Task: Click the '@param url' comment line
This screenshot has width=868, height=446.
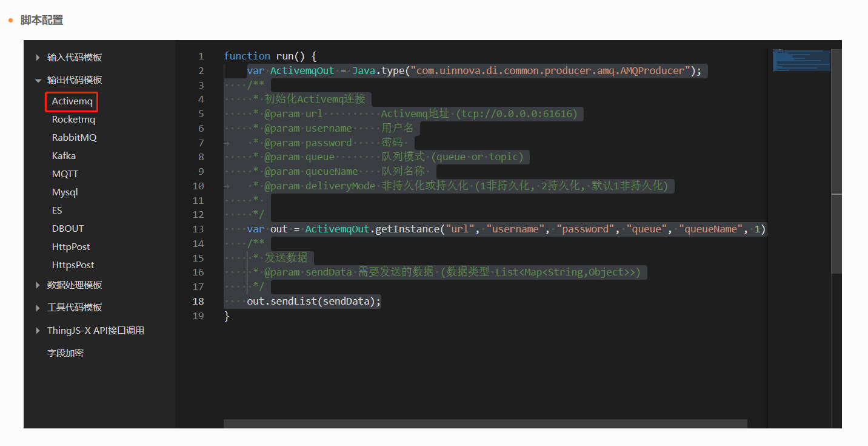Action: point(415,113)
